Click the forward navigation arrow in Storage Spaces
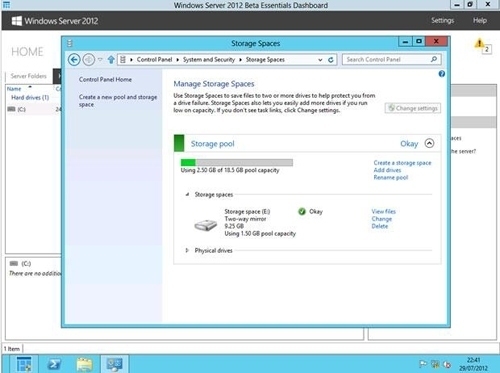The image size is (500, 373). click(x=89, y=60)
